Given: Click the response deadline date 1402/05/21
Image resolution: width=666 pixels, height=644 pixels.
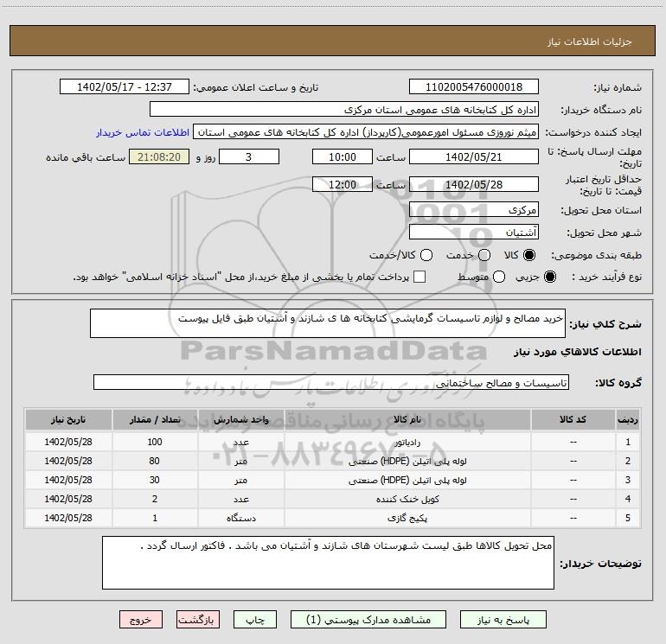Looking at the screenshot, I should coord(474,156).
